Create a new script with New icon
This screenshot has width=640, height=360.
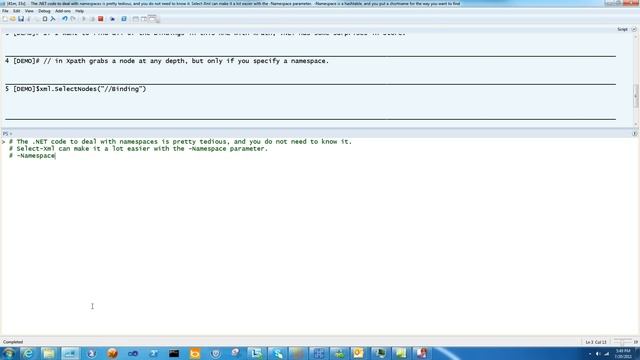click(x=5, y=19)
